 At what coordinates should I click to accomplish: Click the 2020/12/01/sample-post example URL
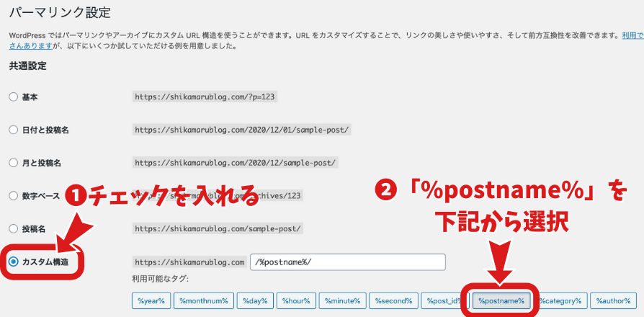pos(242,130)
